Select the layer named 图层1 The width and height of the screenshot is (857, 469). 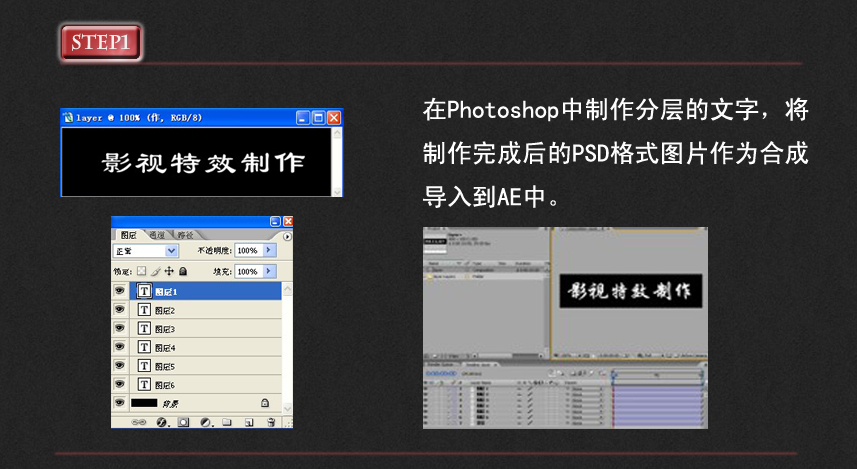tap(166, 292)
